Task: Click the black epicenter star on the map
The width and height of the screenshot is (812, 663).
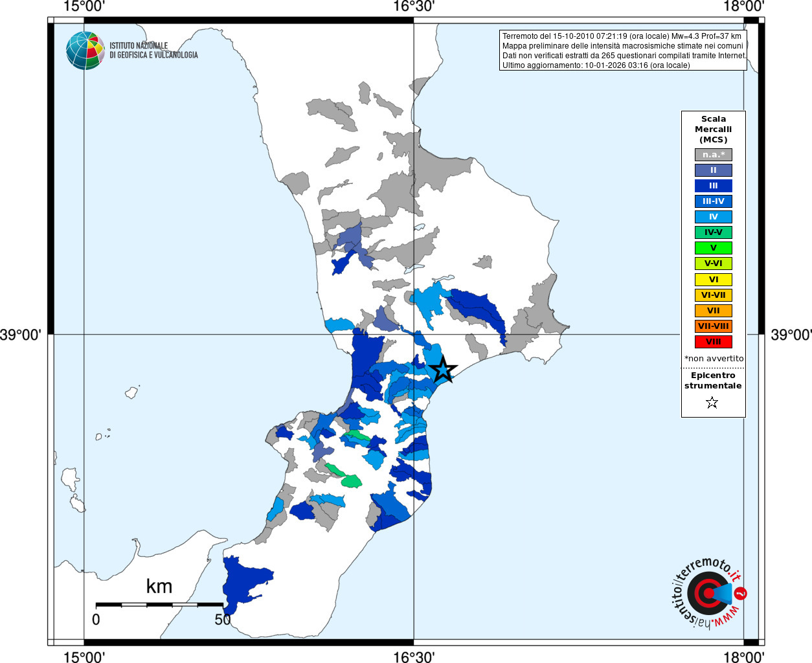Action: click(444, 369)
